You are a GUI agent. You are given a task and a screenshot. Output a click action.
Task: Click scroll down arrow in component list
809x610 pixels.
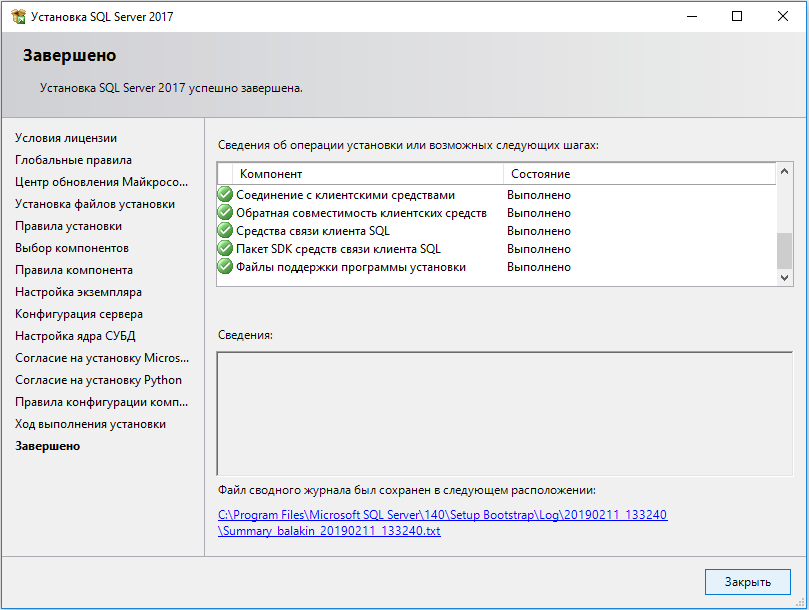pyautogui.click(x=784, y=278)
